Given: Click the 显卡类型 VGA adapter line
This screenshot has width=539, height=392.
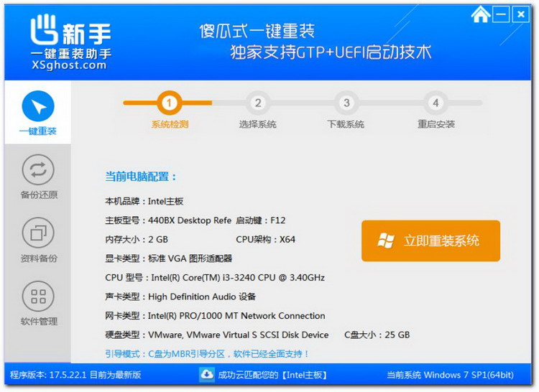Looking at the screenshot, I should click(x=168, y=258).
